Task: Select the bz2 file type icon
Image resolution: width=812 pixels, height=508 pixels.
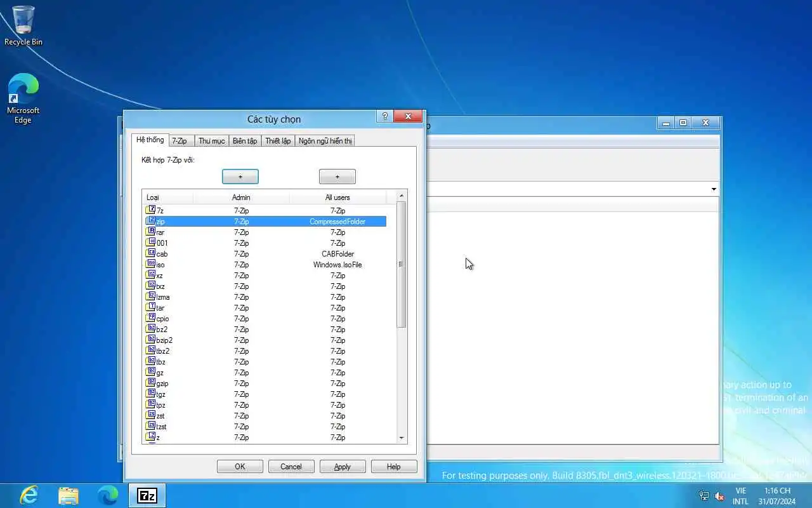Action: (151, 329)
